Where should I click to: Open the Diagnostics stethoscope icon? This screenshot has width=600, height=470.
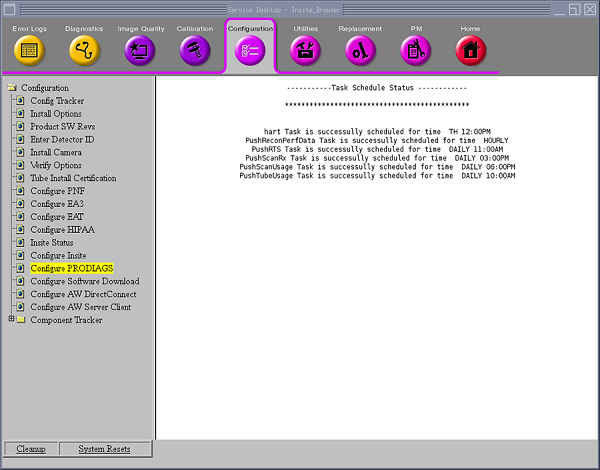point(84,49)
